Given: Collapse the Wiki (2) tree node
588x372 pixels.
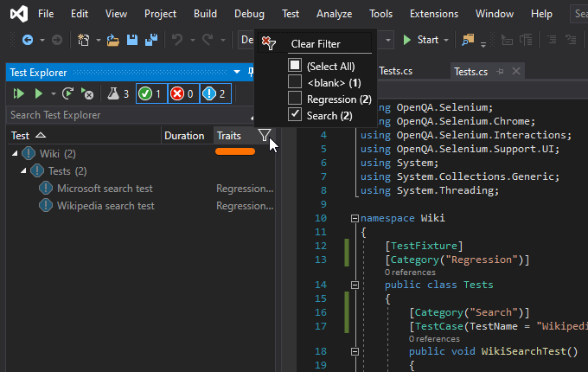Looking at the screenshot, I should click(x=16, y=154).
